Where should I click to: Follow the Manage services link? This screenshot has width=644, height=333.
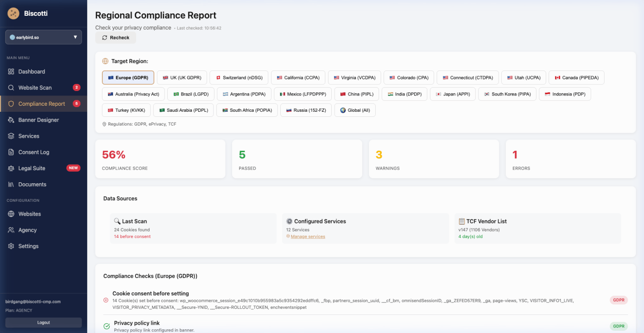click(308, 237)
